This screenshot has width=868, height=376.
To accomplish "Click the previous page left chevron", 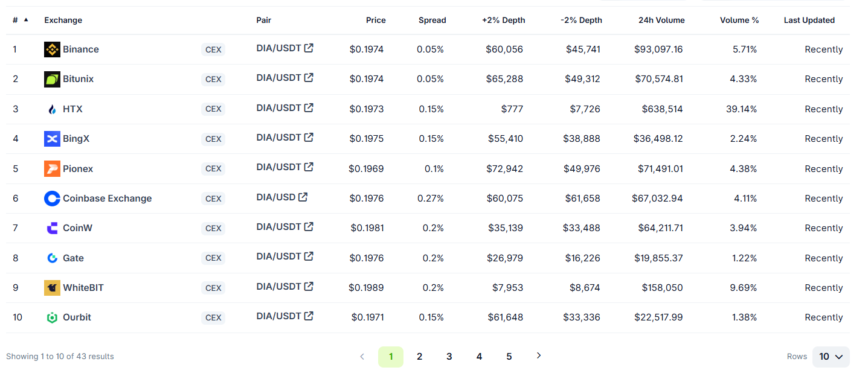I will point(362,357).
